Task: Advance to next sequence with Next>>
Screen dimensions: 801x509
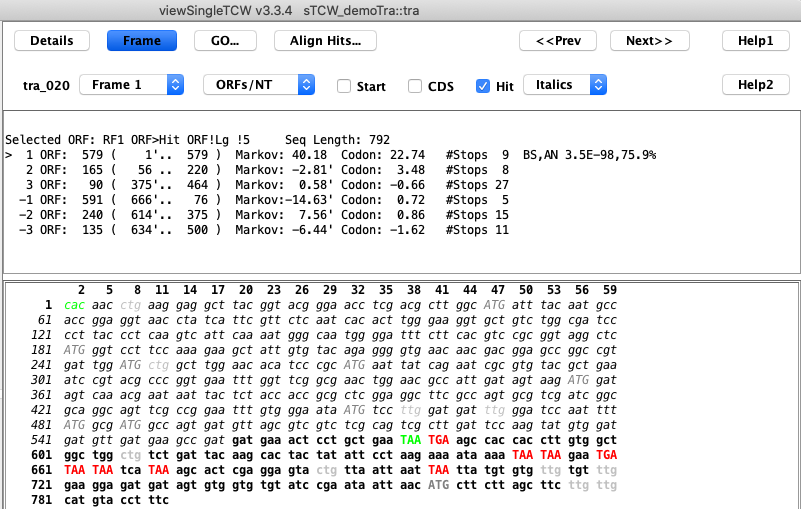Action: [656, 41]
